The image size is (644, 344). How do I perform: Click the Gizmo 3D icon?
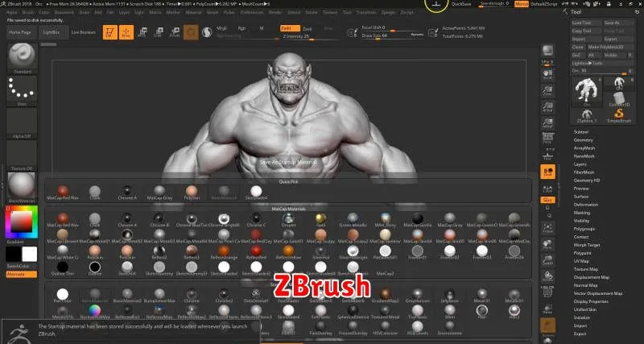191,32
